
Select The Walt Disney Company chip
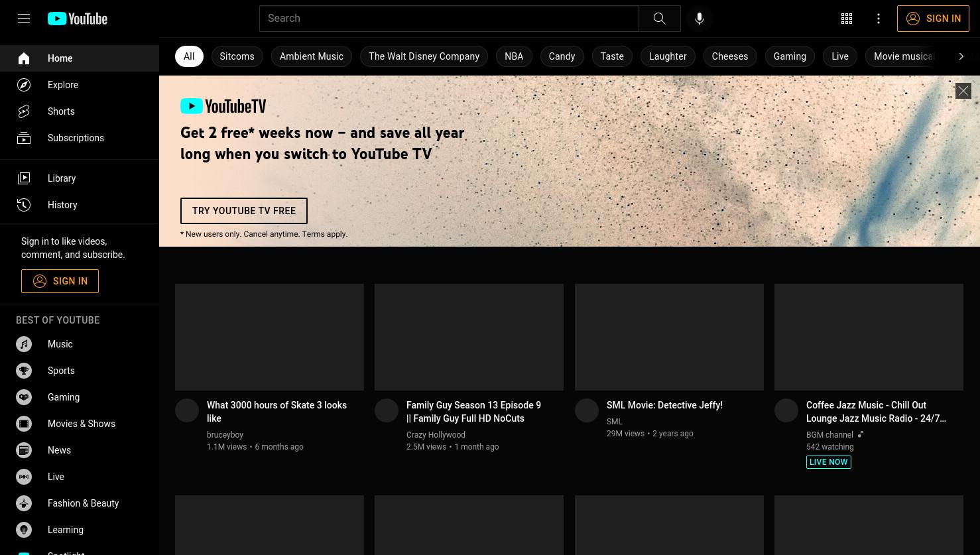[424, 56]
